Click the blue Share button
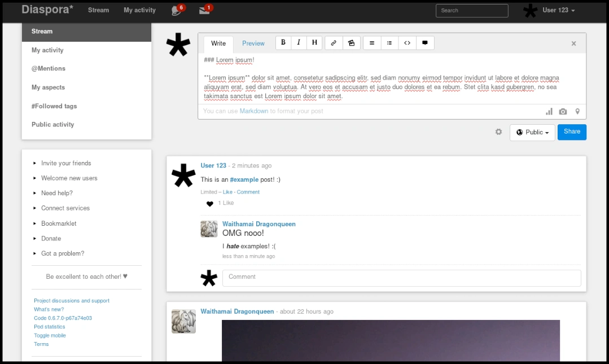Image resolution: width=609 pixels, height=364 pixels. (572, 132)
